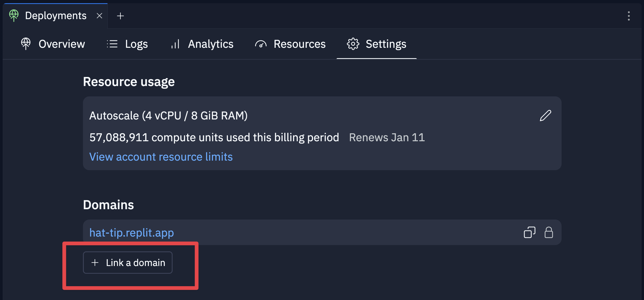Switch to the Overview tab
Image resolution: width=644 pixels, height=300 pixels.
(x=53, y=44)
